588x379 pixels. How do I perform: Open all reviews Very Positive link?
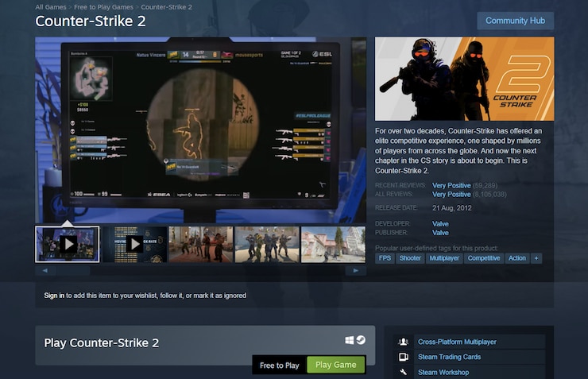tap(451, 195)
